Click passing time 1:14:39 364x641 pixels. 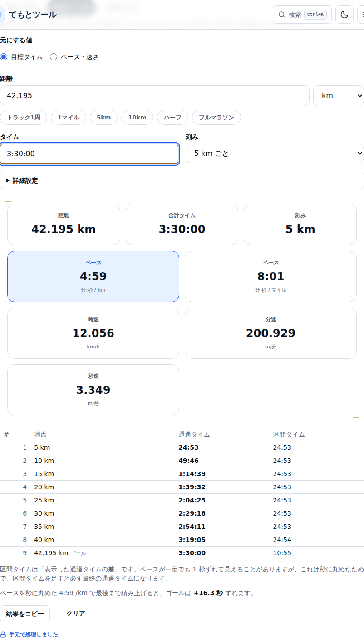[192, 474]
